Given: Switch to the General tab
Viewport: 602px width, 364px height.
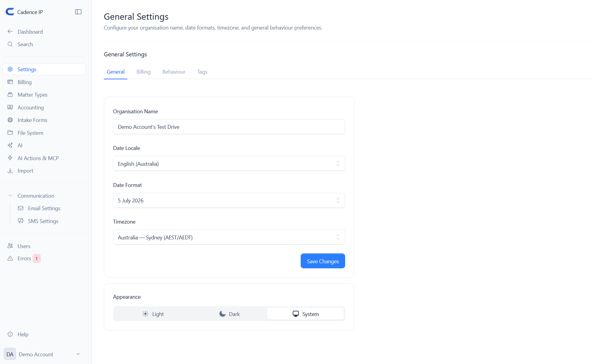Looking at the screenshot, I should coord(115,72).
